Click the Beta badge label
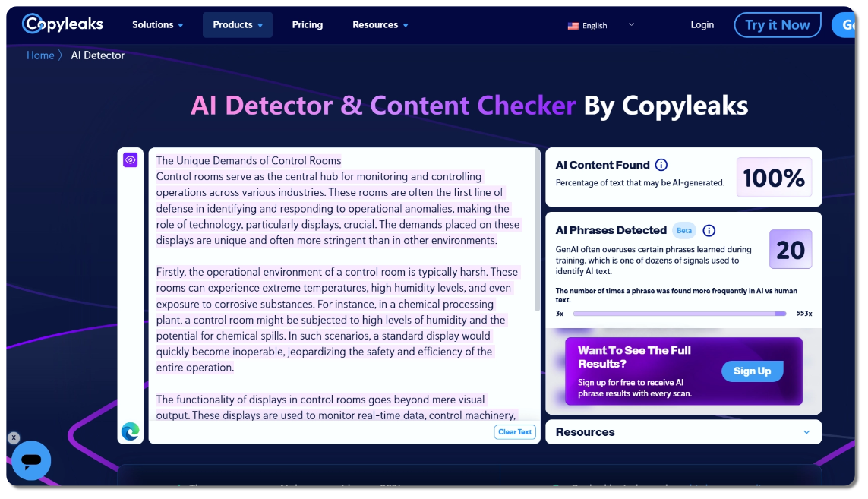The width and height of the screenshot is (868, 499). [684, 230]
